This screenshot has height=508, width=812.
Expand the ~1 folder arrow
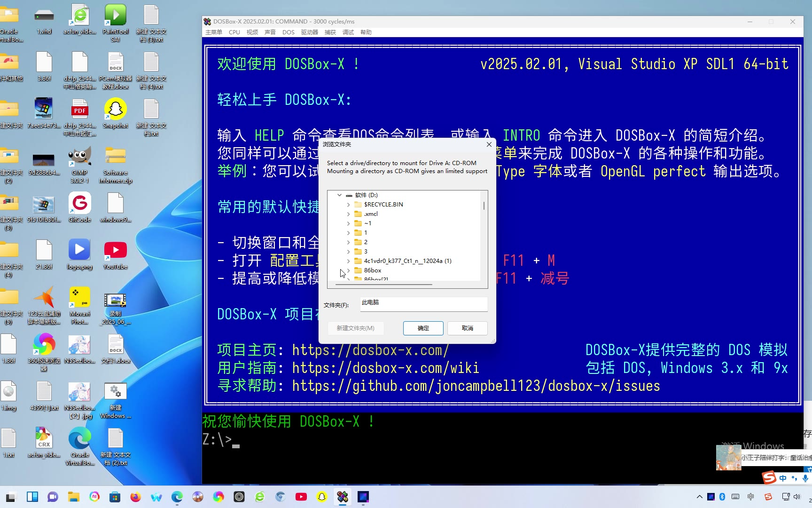[x=348, y=223]
